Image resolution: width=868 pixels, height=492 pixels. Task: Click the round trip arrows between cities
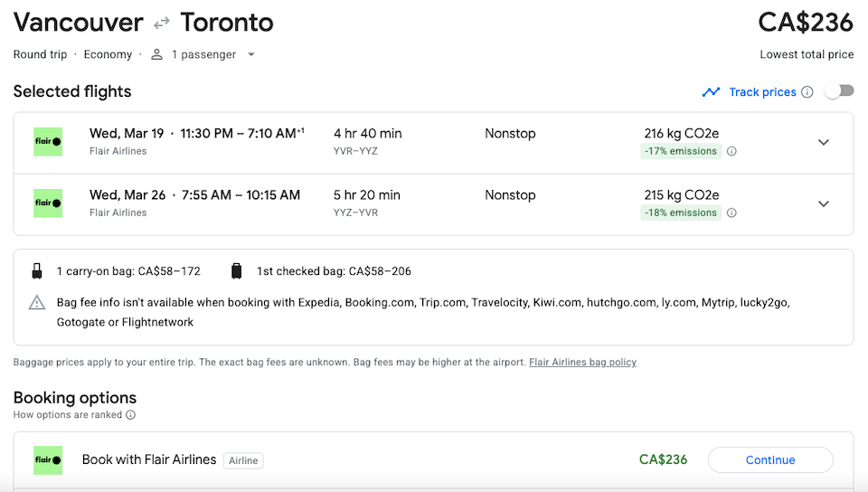click(162, 24)
